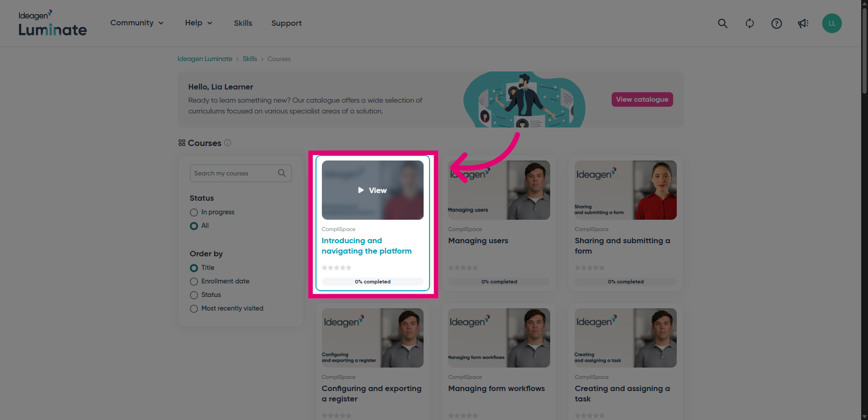Select the All status filter
Viewport: 868px width, 420px height.
click(x=194, y=226)
